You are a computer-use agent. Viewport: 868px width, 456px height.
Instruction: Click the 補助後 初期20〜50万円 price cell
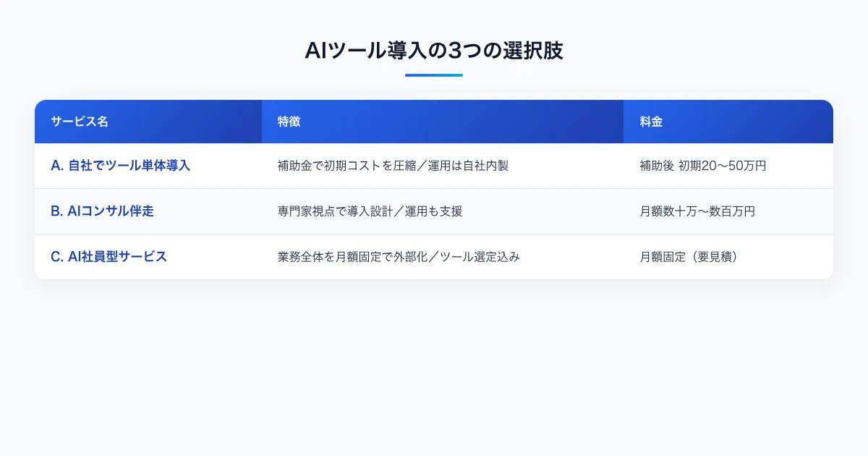703,166
